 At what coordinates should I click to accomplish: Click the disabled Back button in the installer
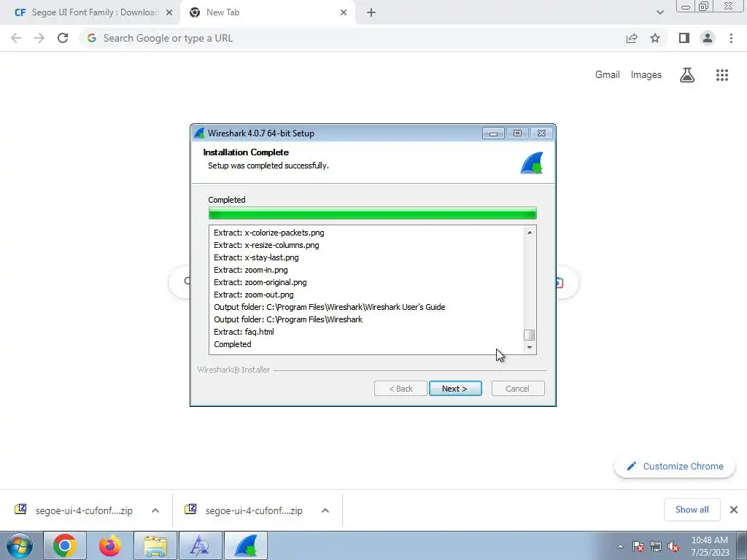pos(400,389)
